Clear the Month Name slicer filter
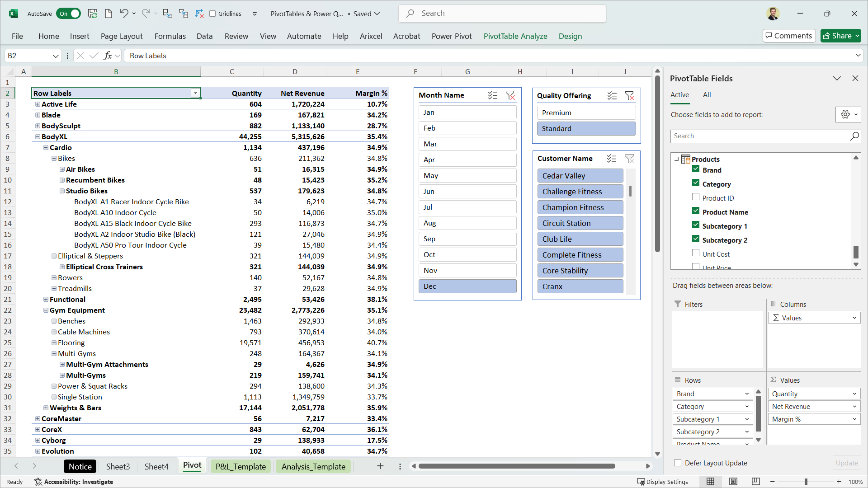 (510, 95)
